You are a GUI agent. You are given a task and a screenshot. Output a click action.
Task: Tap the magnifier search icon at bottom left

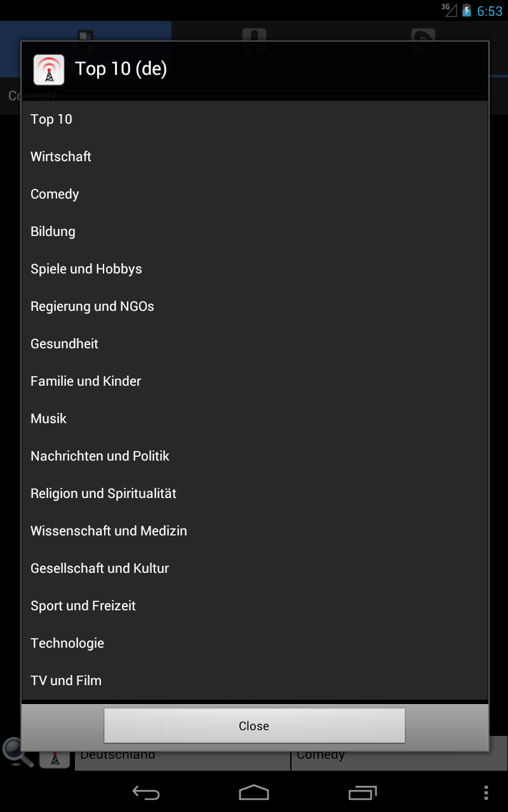(18, 754)
